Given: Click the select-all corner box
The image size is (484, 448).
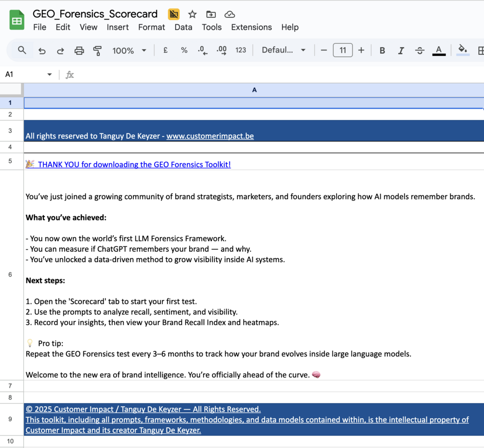Looking at the screenshot, I should (x=11, y=90).
